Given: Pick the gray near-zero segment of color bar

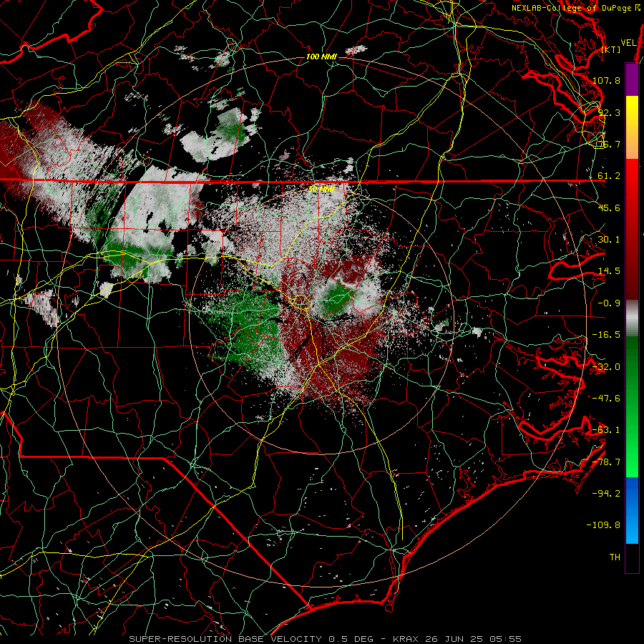Looking at the screenshot, I should (632, 318).
